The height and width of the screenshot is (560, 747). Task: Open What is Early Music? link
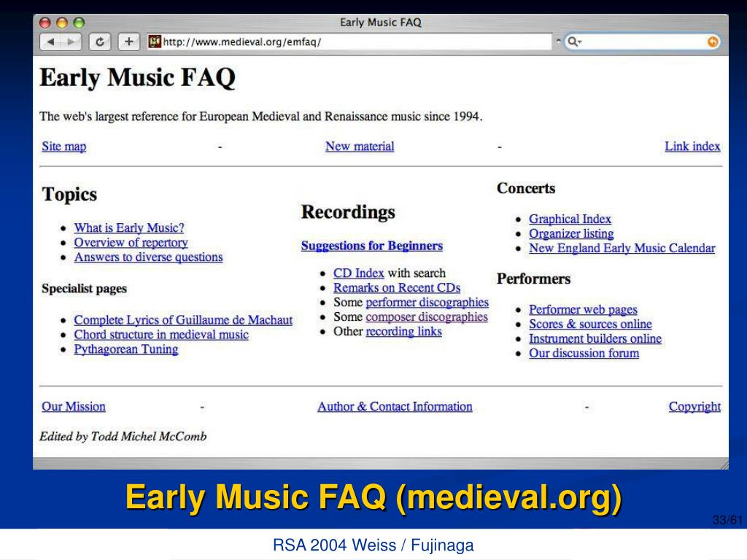coord(129,227)
